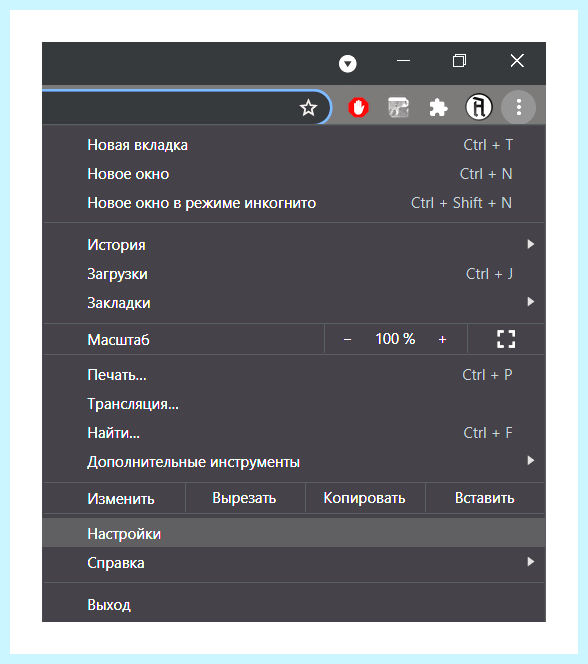Expand the Закладки submenu
The width and height of the screenshot is (588, 664).
click(x=294, y=303)
